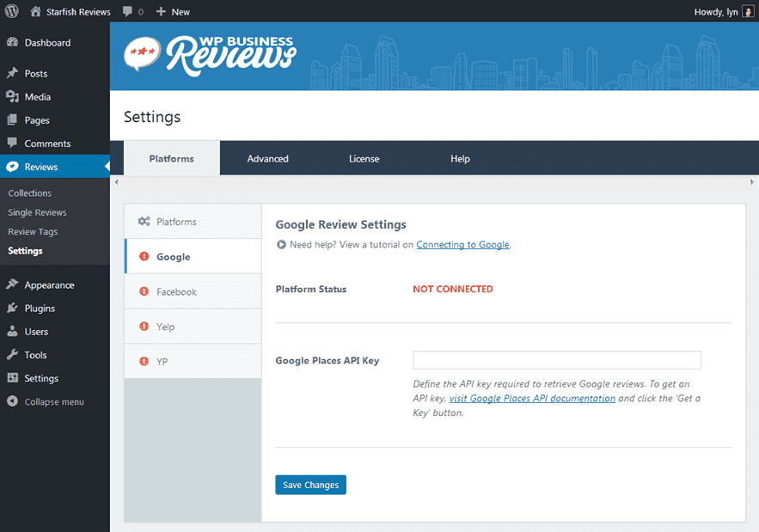Click the Posts pushpin icon
This screenshot has height=532, width=759.
pos(13,73)
